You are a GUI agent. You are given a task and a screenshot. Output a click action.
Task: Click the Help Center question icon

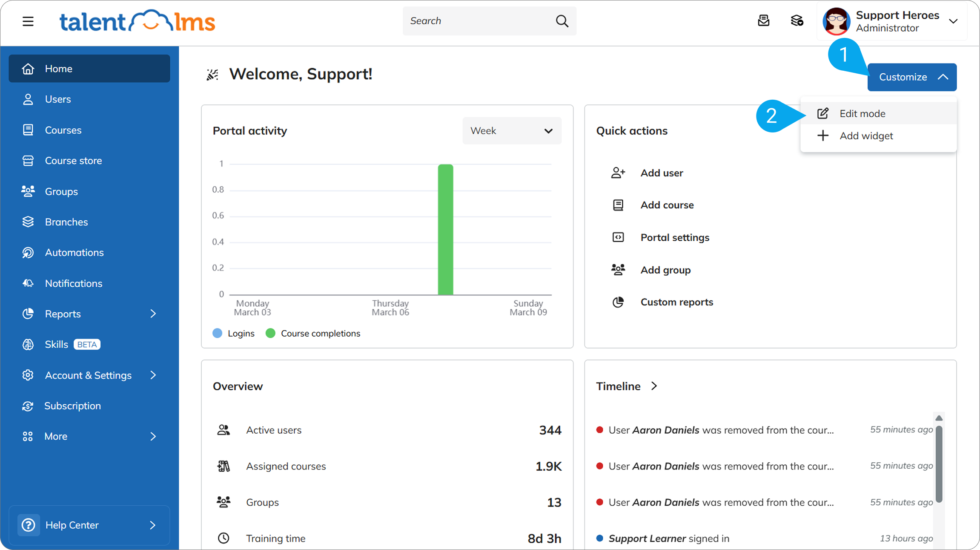[x=29, y=525]
